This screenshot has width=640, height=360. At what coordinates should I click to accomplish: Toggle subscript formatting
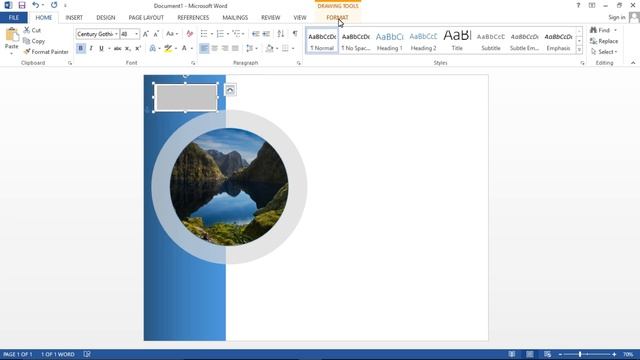pos(128,49)
